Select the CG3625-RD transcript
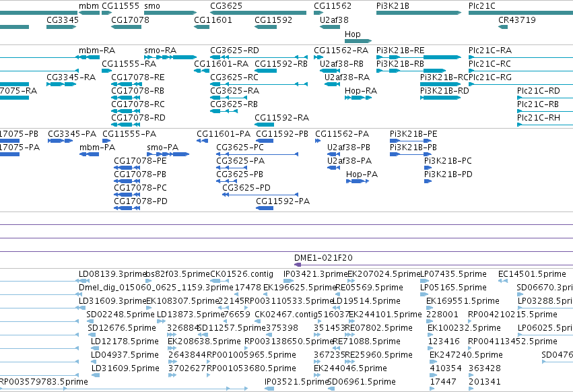 259,57
